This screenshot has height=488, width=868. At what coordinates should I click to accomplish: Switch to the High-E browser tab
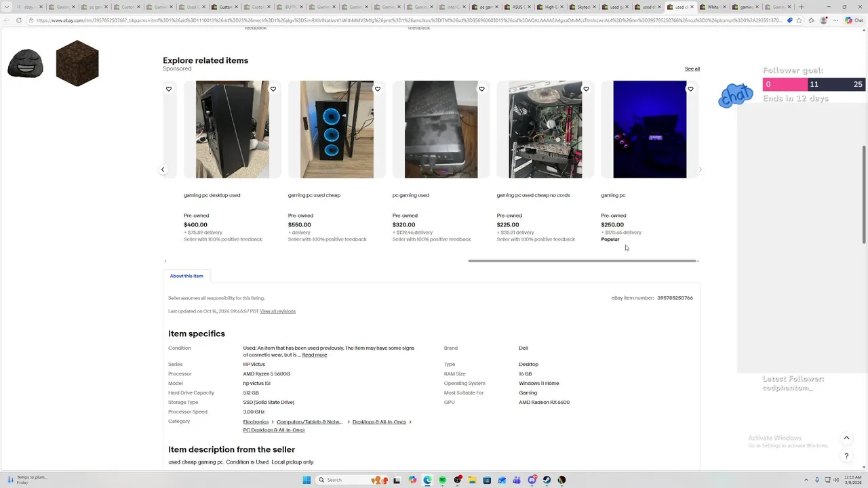point(550,7)
